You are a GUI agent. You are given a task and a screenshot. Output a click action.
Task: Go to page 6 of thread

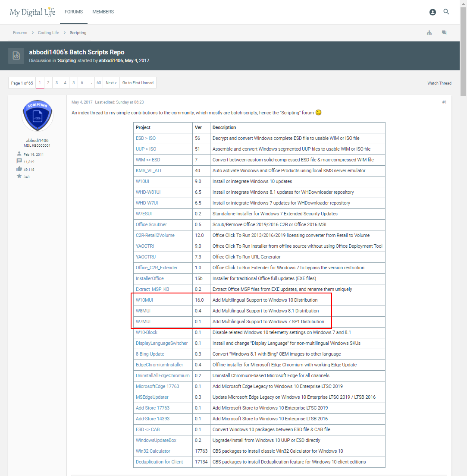coord(82,82)
